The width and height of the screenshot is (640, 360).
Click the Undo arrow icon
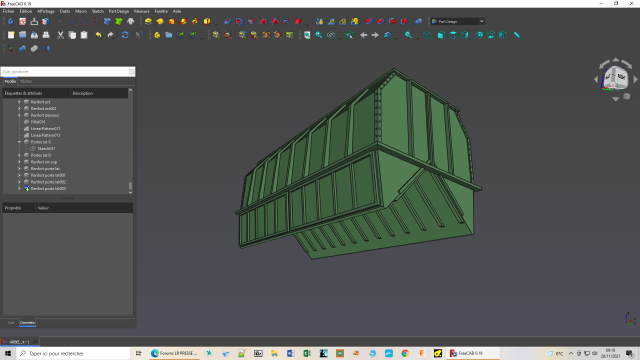[x=98, y=35]
